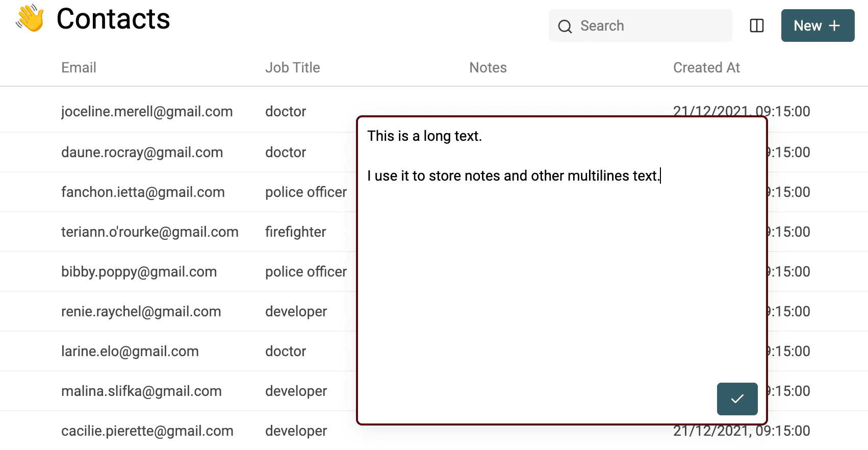Toggle the column layout view icon

click(756, 26)
